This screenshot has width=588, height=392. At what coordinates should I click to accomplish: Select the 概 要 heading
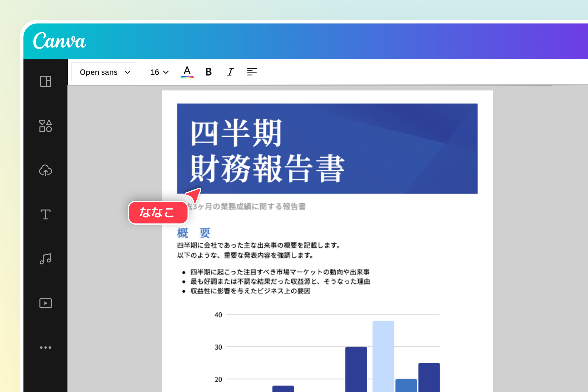point(194,233)
